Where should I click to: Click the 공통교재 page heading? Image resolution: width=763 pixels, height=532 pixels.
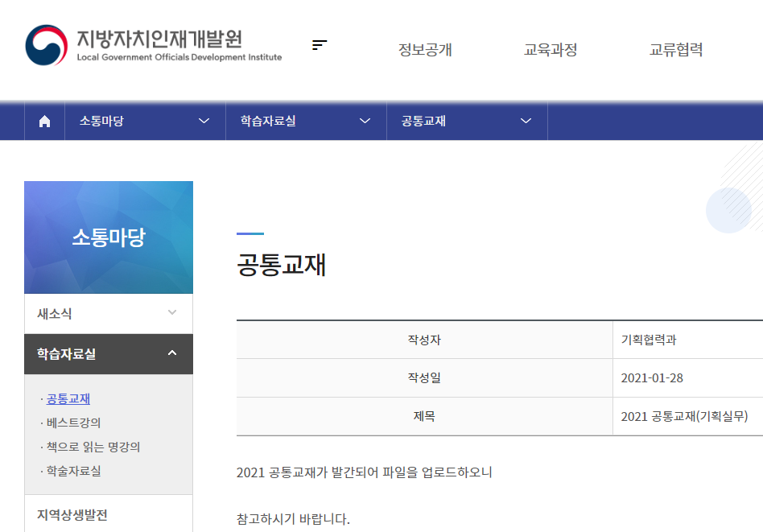281,265
